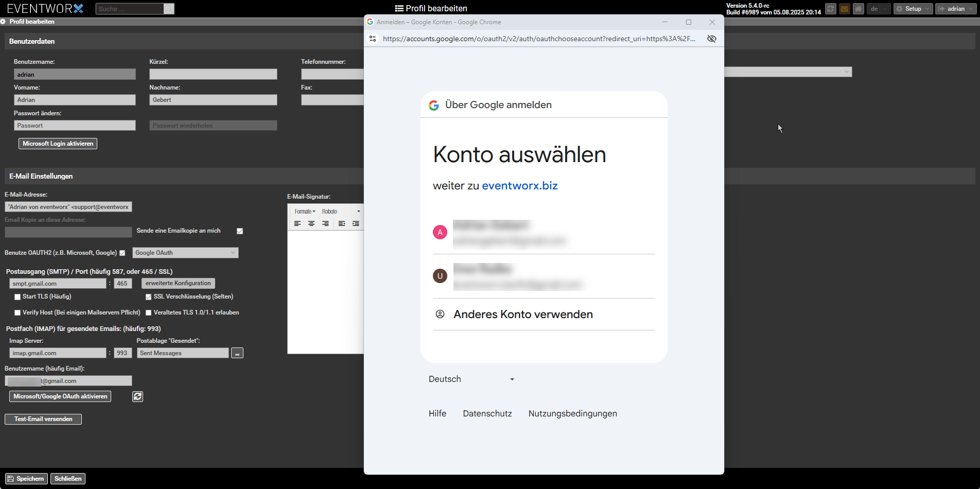Click the Speichern button

pos(26,479)
